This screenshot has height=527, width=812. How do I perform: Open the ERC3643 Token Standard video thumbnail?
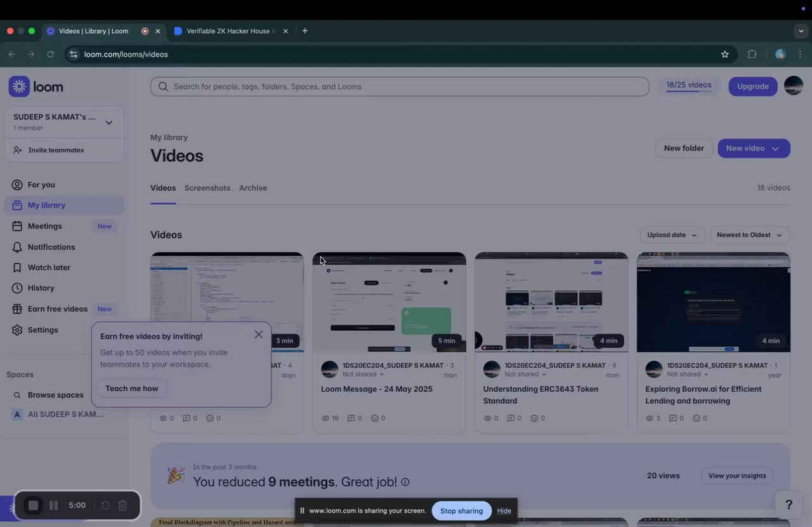552,302
